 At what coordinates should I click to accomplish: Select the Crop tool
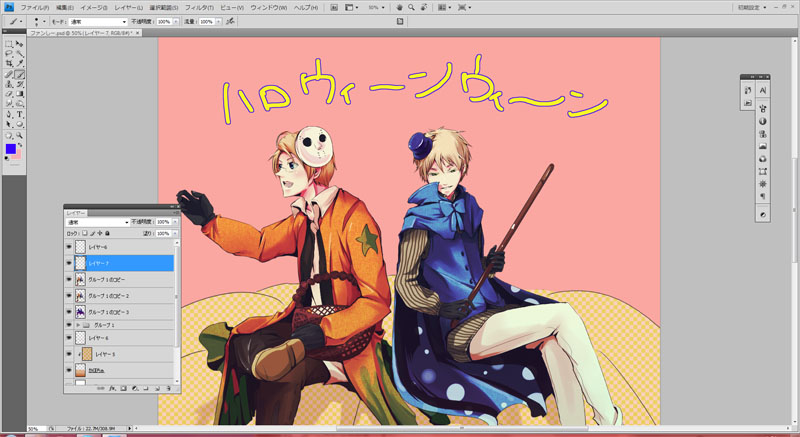pyautogui.click(x=9, y=64)
